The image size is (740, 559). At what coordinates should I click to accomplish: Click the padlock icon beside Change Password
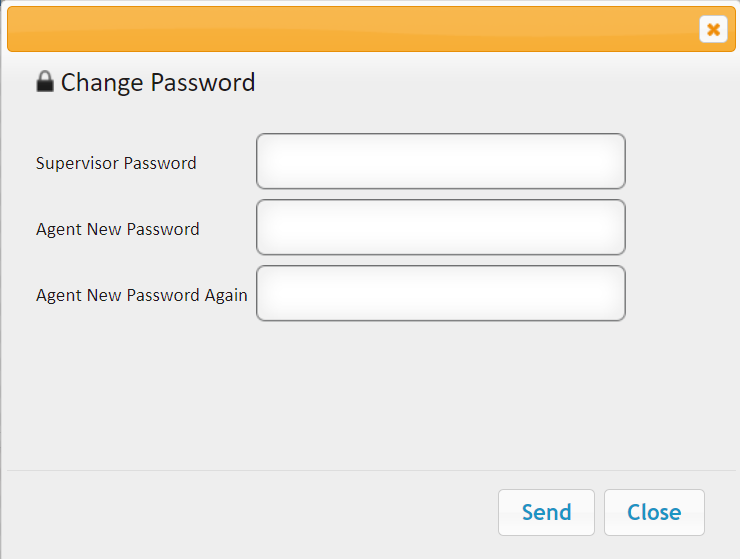click(x=45, y=81)
